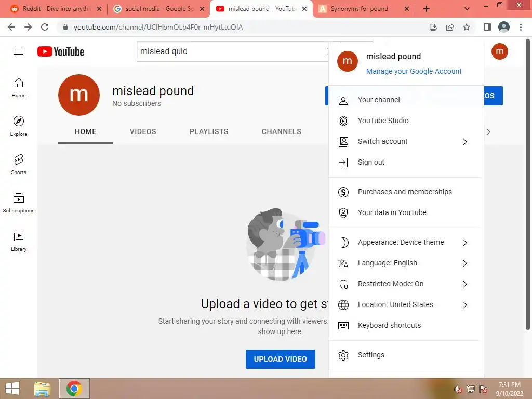Image resolution: width=532 pixels, height=399 pixels.
Task: Open Library in the sidebar
Action: [19, 241]
